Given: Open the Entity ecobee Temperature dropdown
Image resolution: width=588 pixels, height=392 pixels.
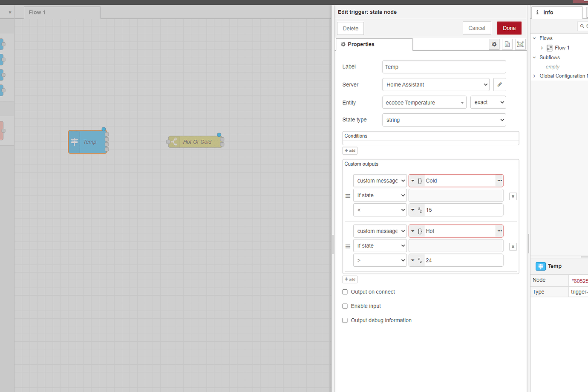Looking at the screenshot, I should [x=424, y=103].
